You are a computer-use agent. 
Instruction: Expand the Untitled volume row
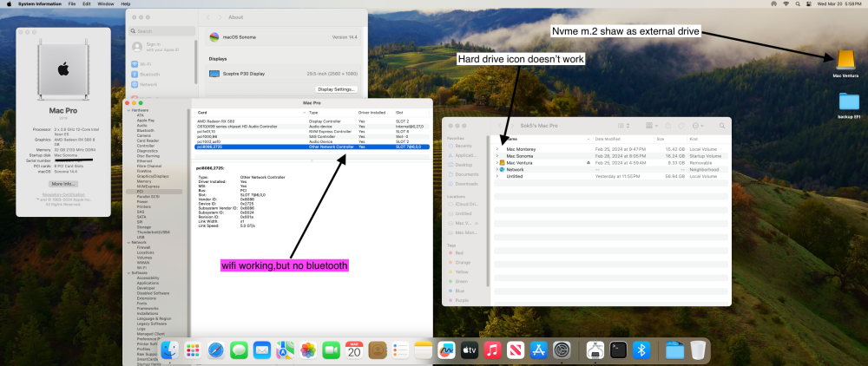coord(497,176)
